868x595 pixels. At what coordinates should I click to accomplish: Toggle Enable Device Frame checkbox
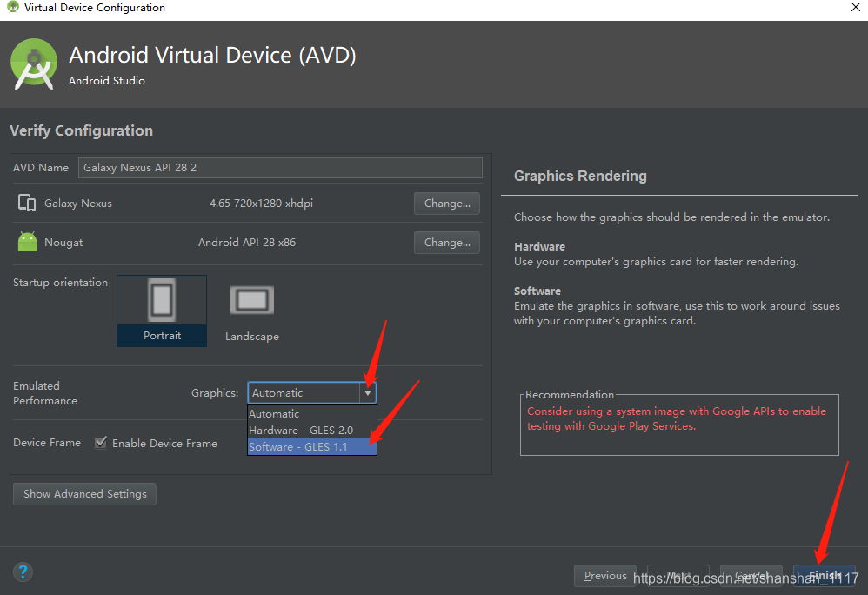pyautogui.click(x=101, y=443)
